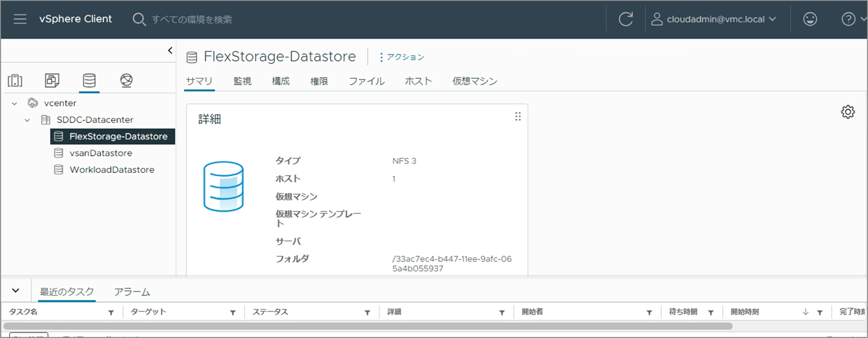Filter the initiator column
868x338 pixels.
tap(649, 313)
